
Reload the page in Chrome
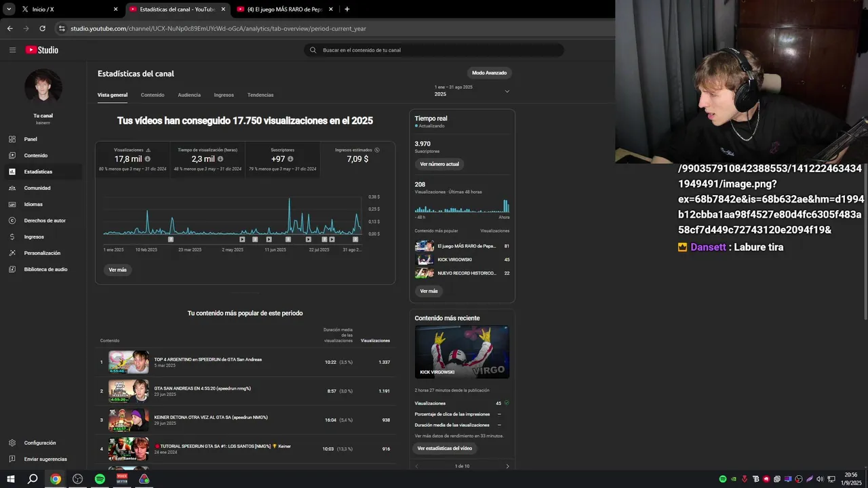click(x=42, y=28)
